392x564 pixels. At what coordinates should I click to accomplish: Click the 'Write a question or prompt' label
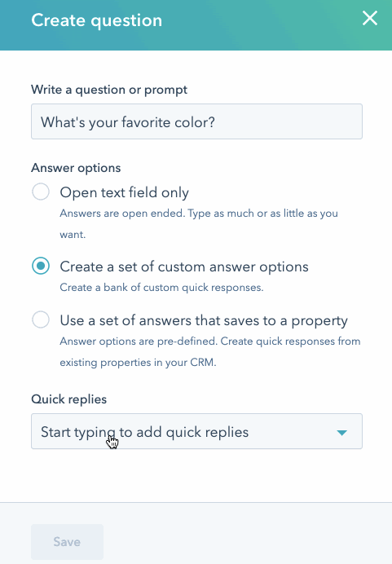(x=109, y=90)
